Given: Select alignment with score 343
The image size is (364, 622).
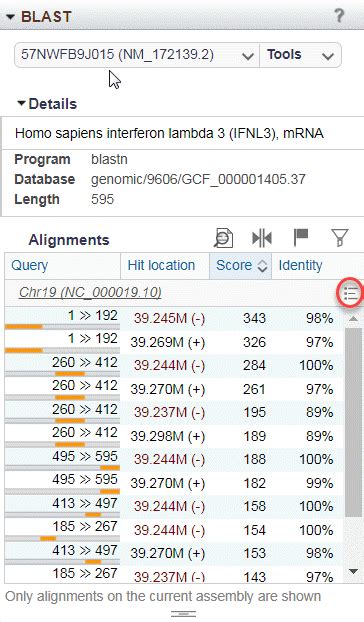Looking at the screenshot, I should pos(174,319).
